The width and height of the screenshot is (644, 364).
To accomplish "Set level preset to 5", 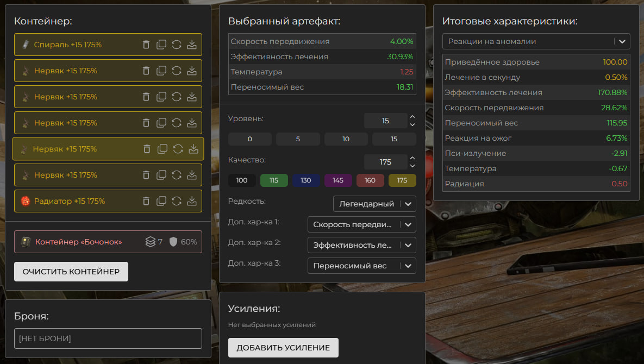I will [298, 139].
